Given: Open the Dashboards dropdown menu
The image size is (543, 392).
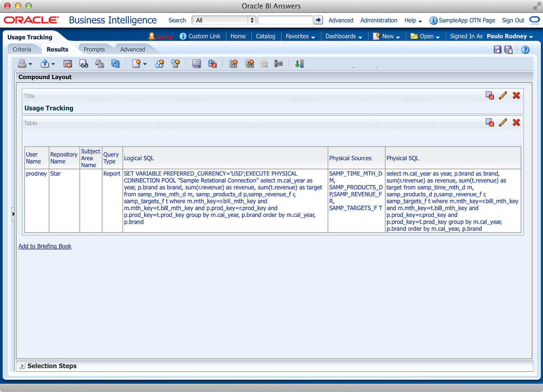Looking at the screenshot, I should (x=344, y=36).
